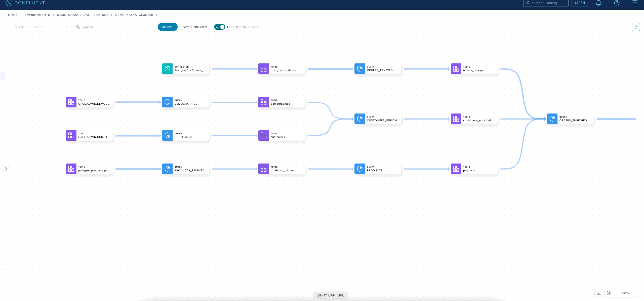This screenshot has height=301, width=644.
Task: Open notifications bell icon
Action: (599, 3)
